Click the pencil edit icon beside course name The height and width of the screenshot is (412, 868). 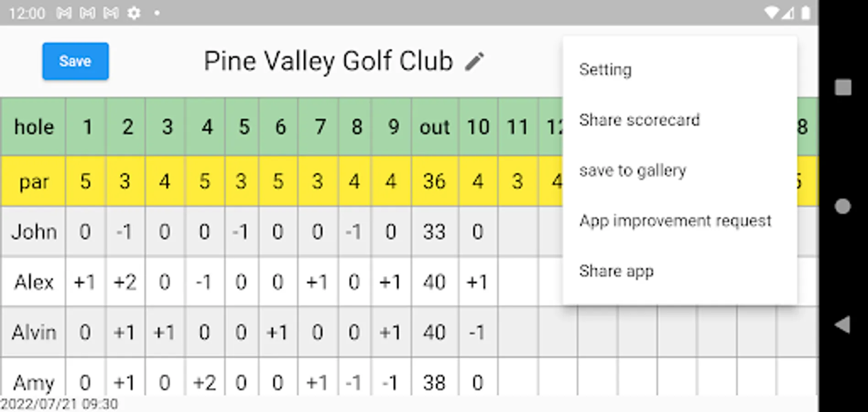point(474,61)
